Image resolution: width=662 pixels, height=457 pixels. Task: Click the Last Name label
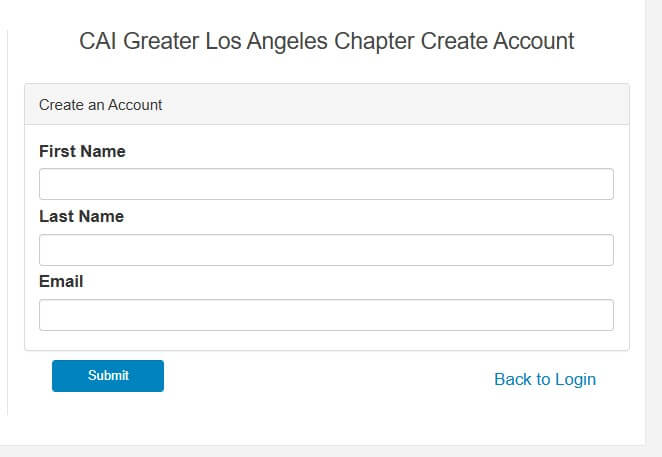(x=81, y=216)
